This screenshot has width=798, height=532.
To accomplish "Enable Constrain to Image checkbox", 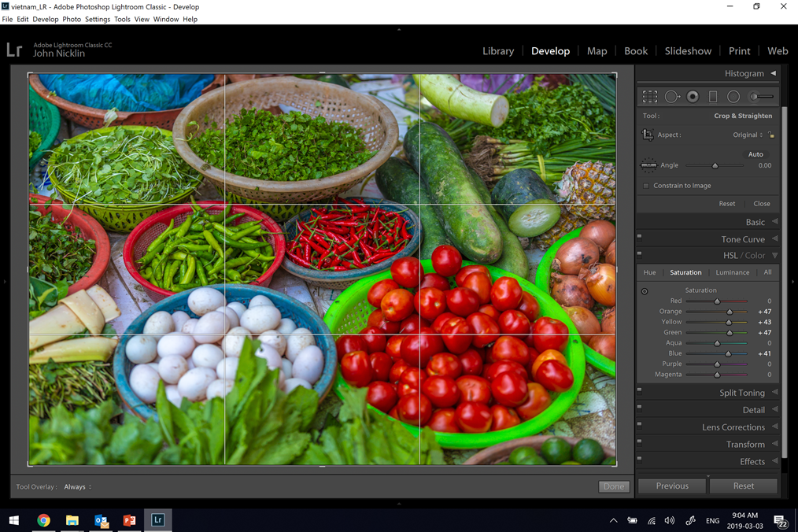I will [646, 186].
